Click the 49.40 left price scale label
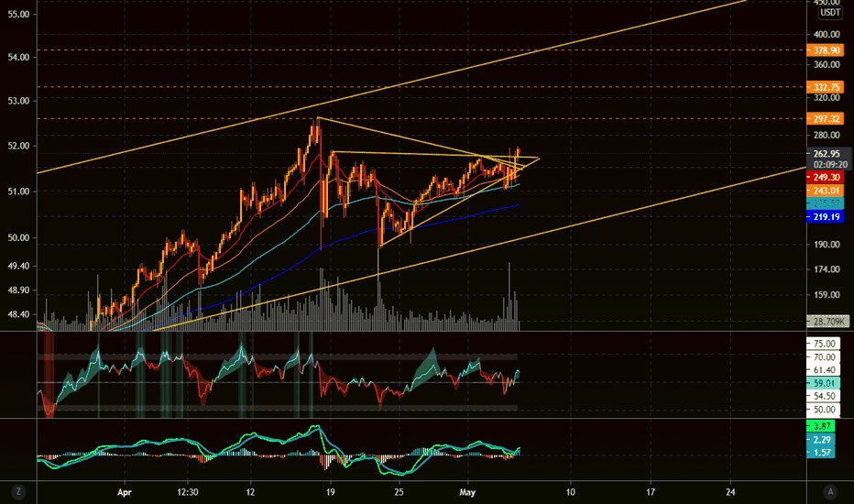This screenshot has width=854, height=504. click(x=18, y=267)
